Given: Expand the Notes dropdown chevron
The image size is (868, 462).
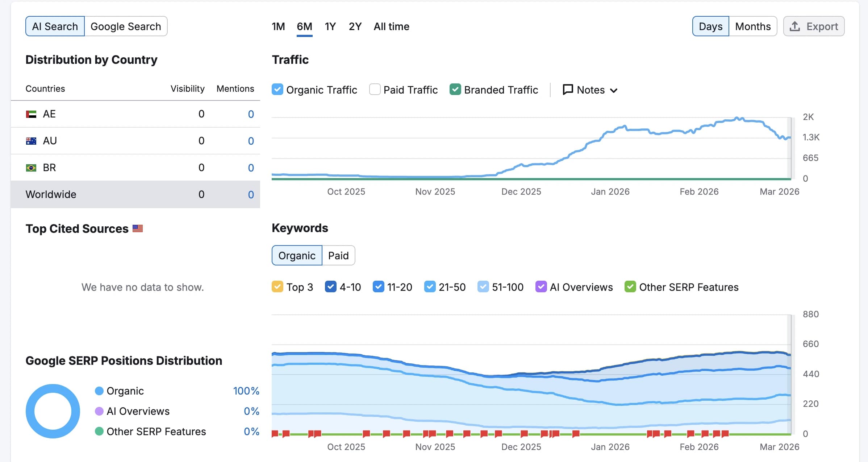Looking at the screenshot, I should tap(614, 90).
